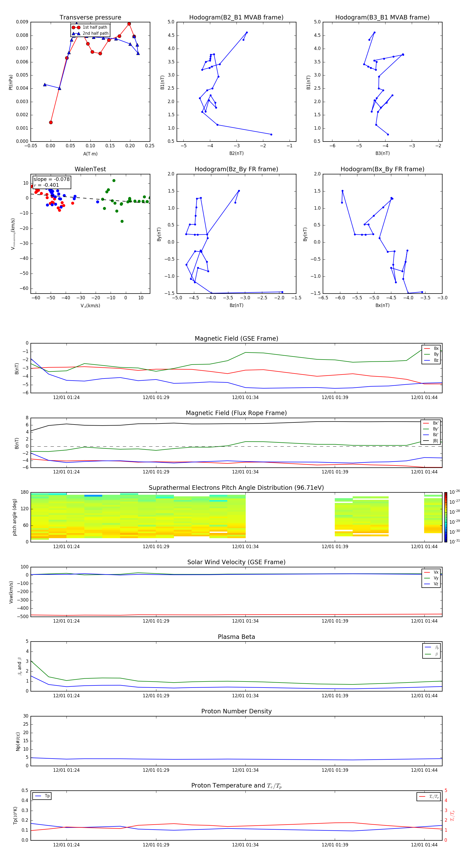Click the 'r = -0.401' annotation

pos(47,185)
